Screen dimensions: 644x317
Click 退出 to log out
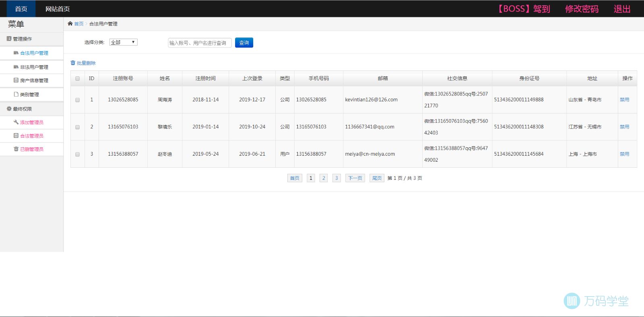(622, 9)
